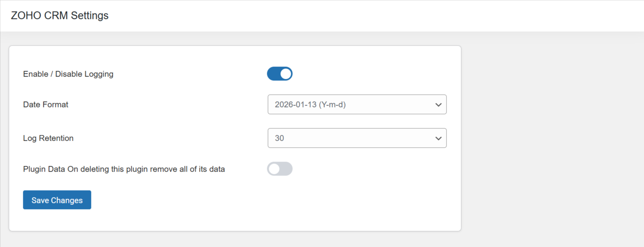The width and height of the screenshot is (644, 247).
Task: Open the Log Retention dropdown
Action: click(x=357, y=138)
